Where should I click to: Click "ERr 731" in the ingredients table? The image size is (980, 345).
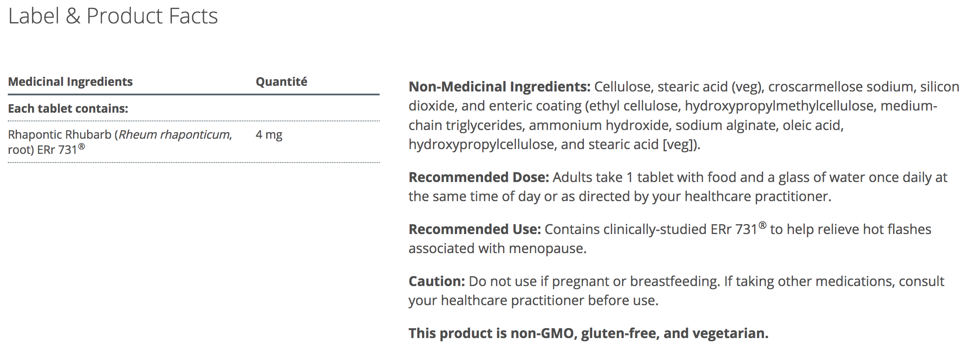click(57, 150)
